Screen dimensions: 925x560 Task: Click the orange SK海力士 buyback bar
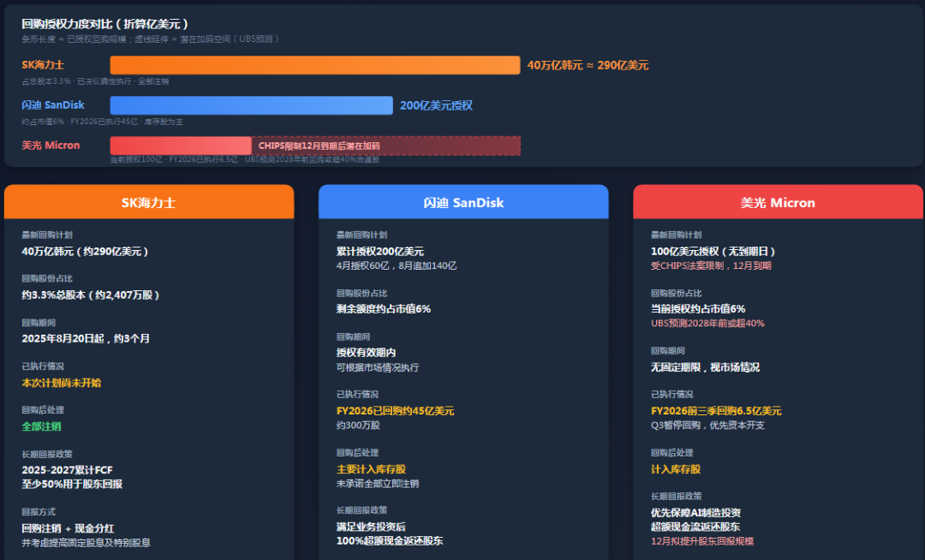(315, 65)
